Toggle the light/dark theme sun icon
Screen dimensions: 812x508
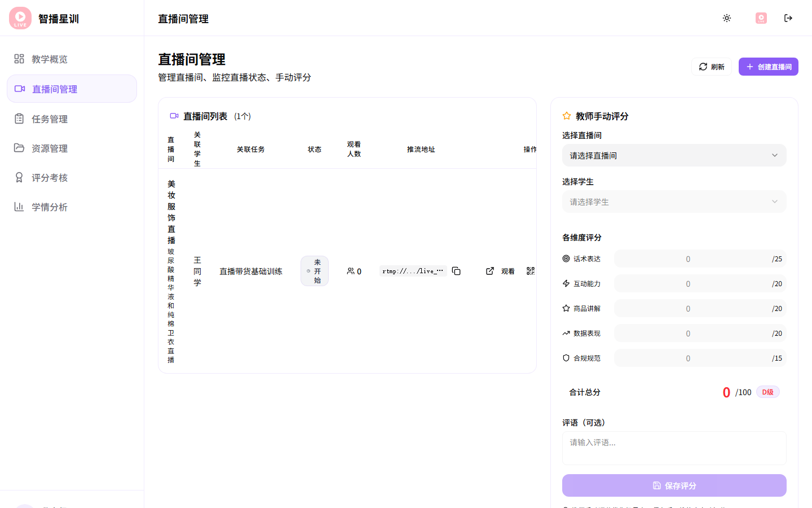(727, 18)
